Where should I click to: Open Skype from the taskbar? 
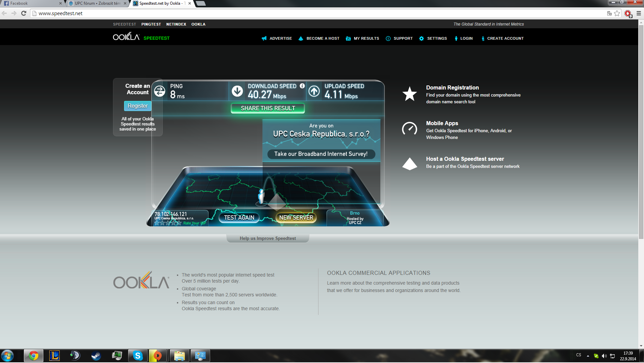click(138, 356)
